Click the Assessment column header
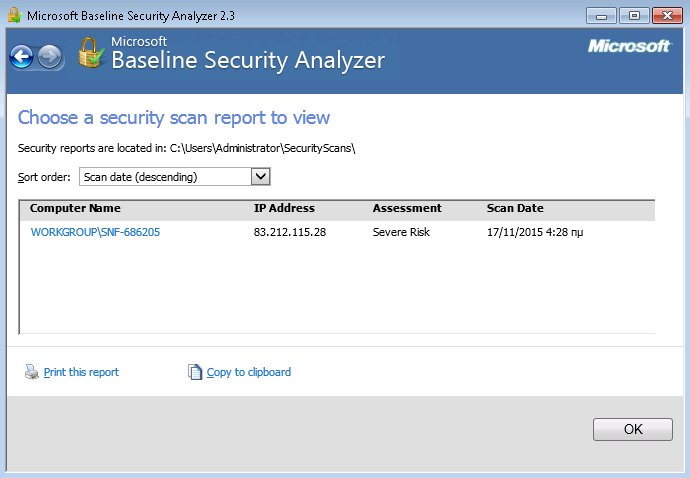This screenshot has width=690, height=478. [407, 208]
